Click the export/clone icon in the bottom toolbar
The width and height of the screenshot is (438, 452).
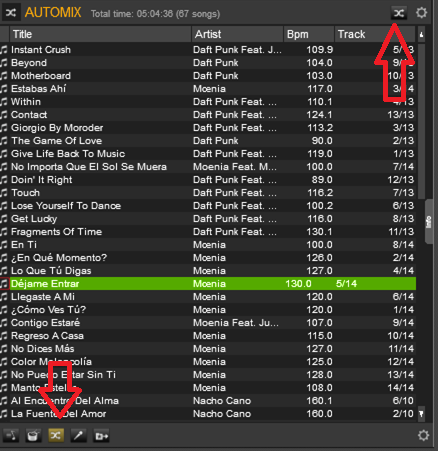[x=101, y=436]
